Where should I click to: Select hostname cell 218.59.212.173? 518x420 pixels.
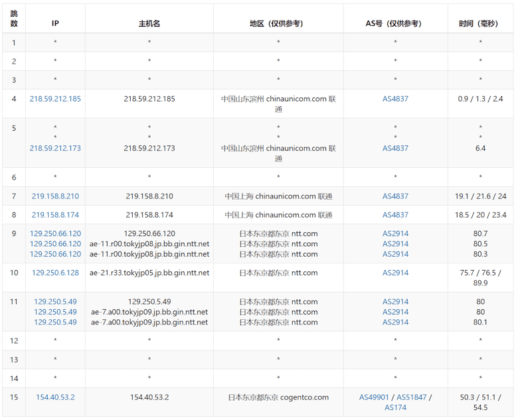click(149, 148)
